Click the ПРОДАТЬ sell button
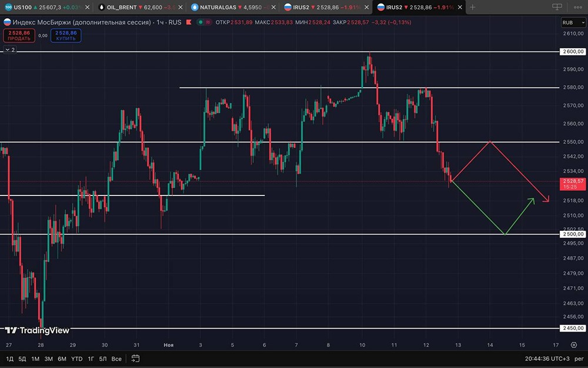The image size is (588, 368). pyautogui.click(x=19, y=36)
